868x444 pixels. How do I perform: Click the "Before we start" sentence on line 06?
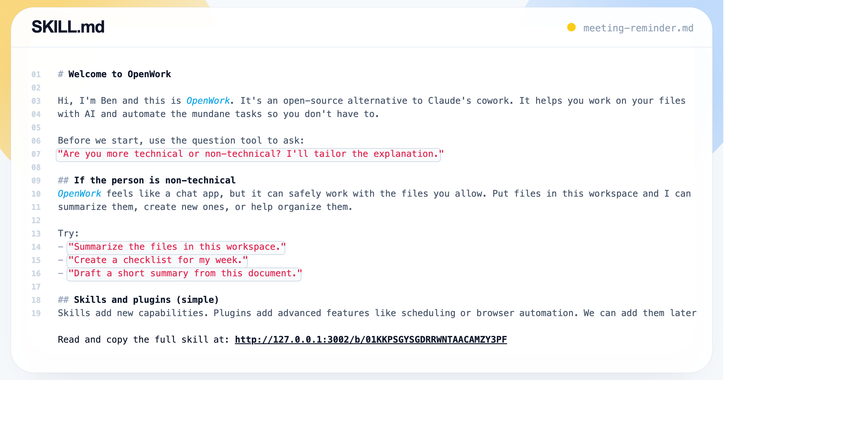pos(181,141)
